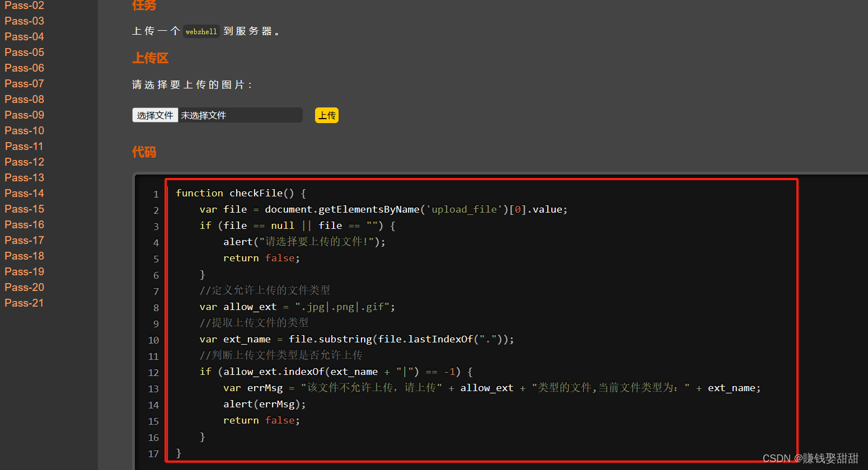Viewport: 868px width, 470px height.
Task: Select Pass-15 from the list
Action: 25,209
